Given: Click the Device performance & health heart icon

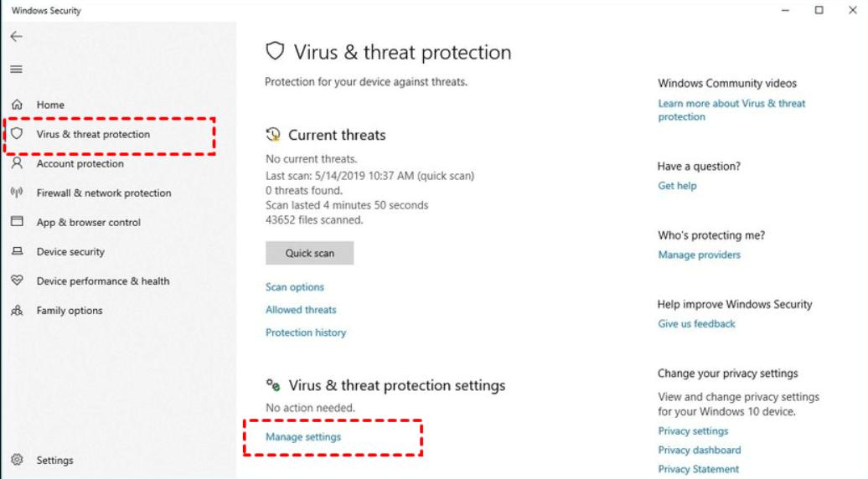Looking at the screenshot, I should (x=17, y=281).
